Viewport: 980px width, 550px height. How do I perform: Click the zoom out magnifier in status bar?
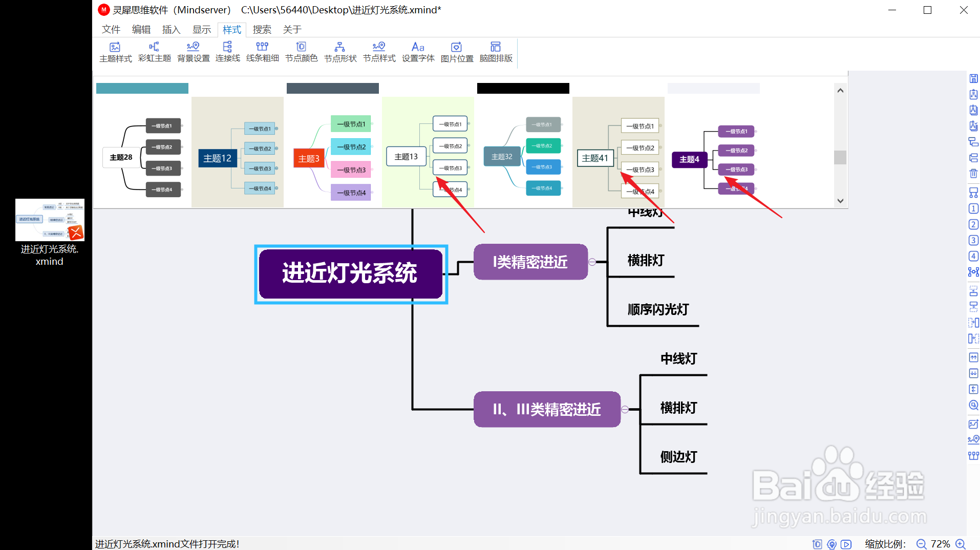pos(922,544)
